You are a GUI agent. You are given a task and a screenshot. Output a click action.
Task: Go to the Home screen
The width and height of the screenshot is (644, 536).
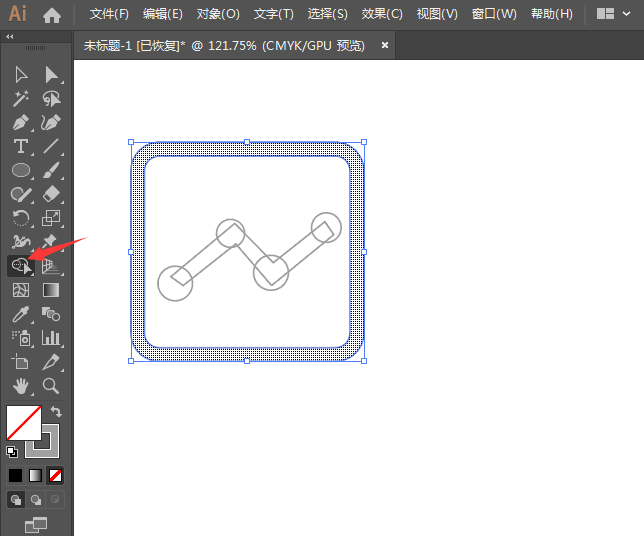click(x=52, y=15)
